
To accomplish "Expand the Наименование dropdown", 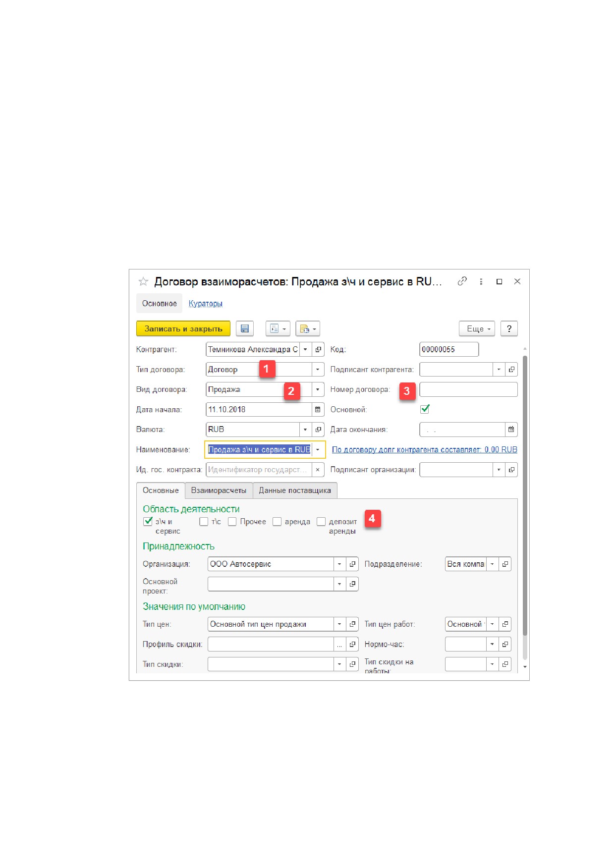I will point(318,450).
